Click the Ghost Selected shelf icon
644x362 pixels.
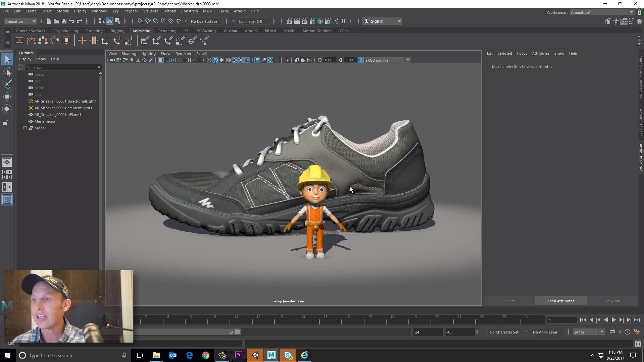click(x=43, y=41)
